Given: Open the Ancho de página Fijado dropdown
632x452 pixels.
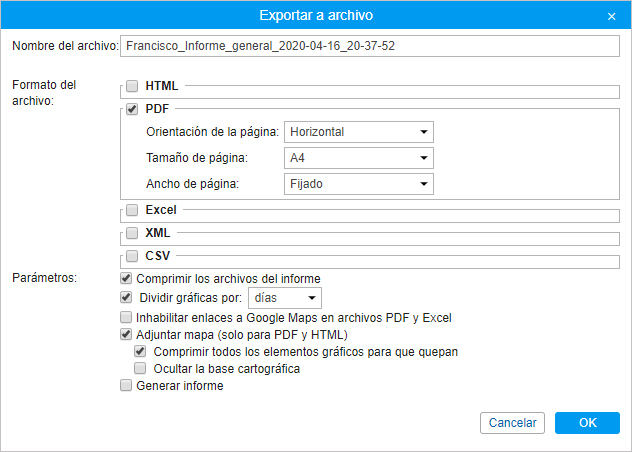Looking at the screenshot, I should coord(359,184).
